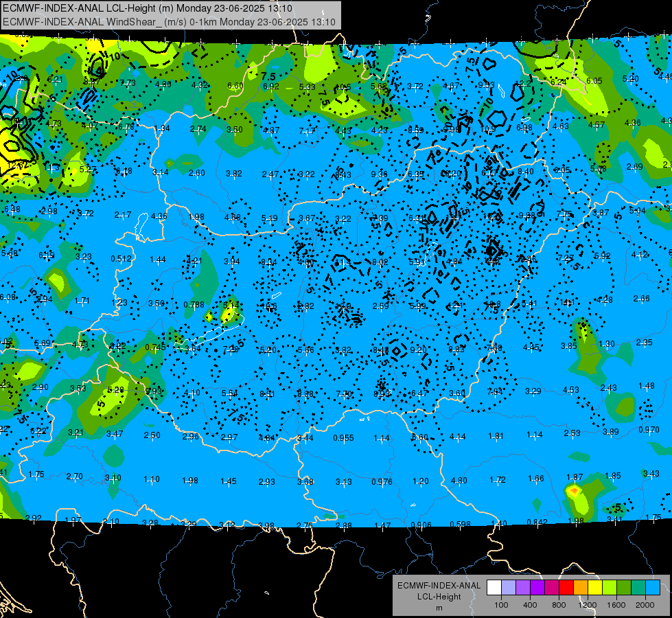The image size is (672, 618).
Task: Click the legend scale label 2000
Action: (x=645, y=605)
